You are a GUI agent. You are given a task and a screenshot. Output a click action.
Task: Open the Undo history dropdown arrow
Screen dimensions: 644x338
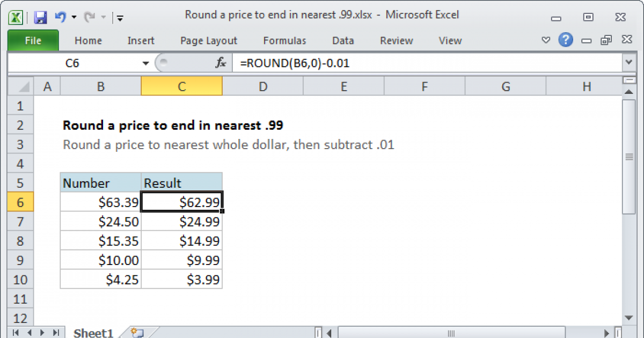[74, 18]
